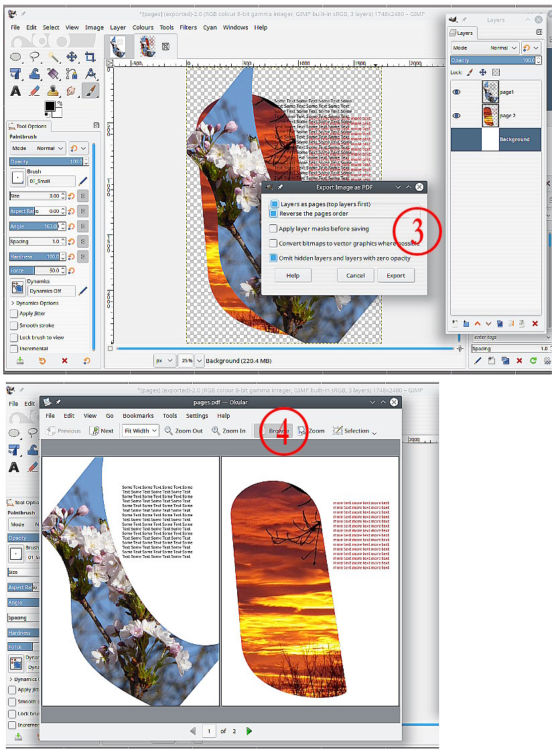Toggle lock alpha channel icon in Layers panel
The width and height of the screenshot is (552, 756).
(x=496, y=72)
